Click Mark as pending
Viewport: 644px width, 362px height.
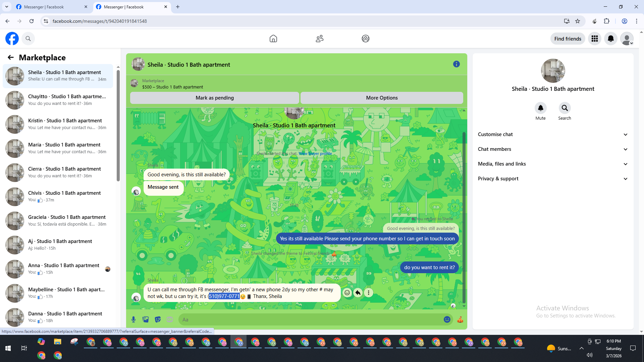click(215, 98)
